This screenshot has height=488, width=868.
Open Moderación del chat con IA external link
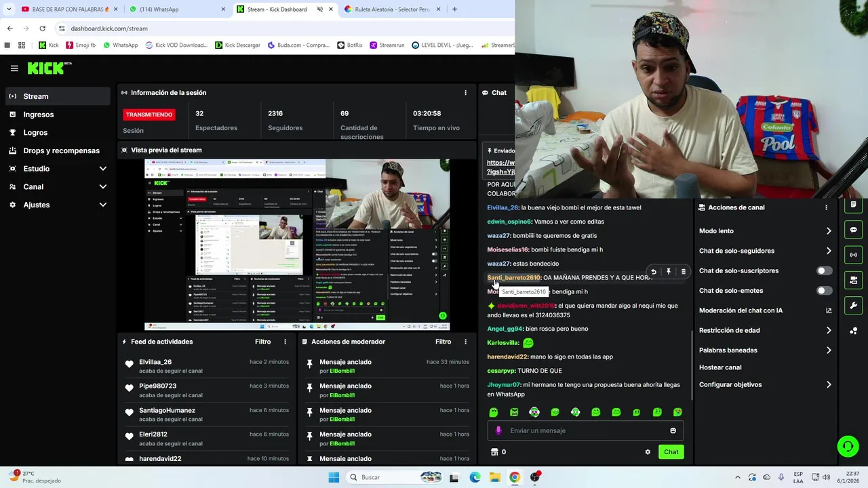[829, 310]
